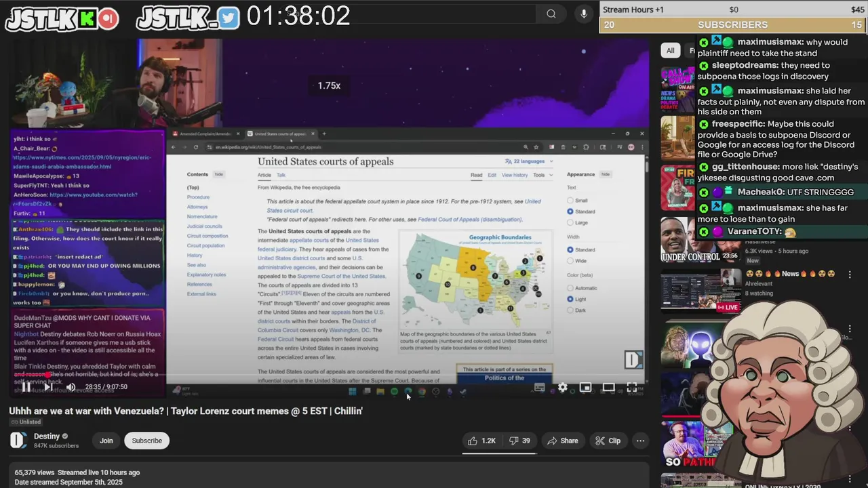Open Chrome extensions puzzle icon

click(x=586, y=147)
